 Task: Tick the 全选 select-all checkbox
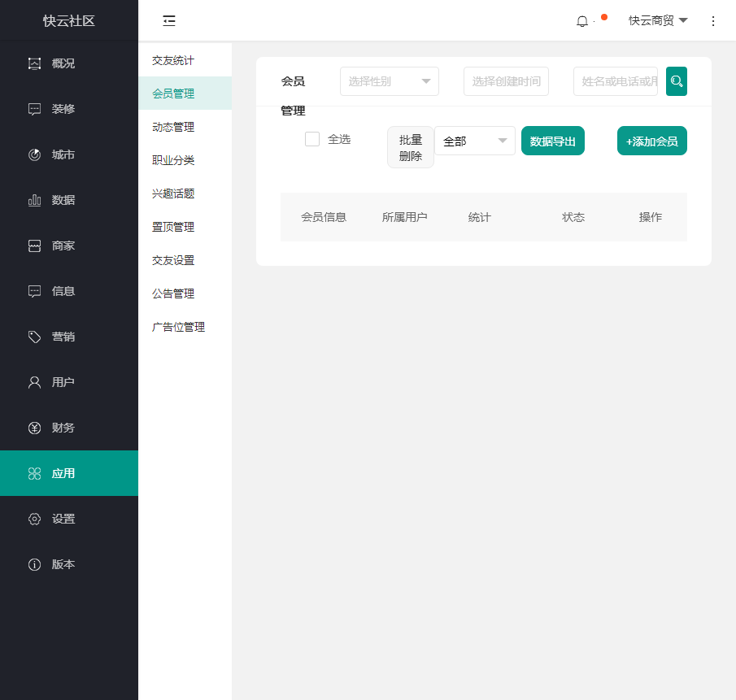click(312, 139)
